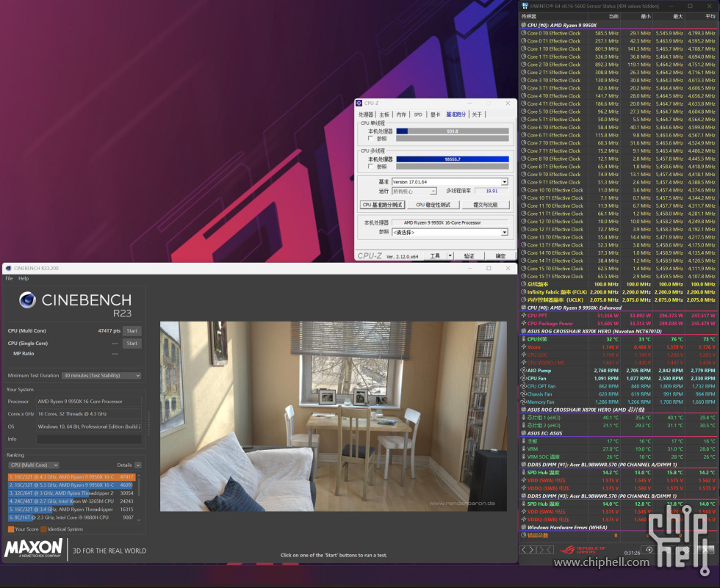Click the expand-columns arrows icon in HWiNFO footer
This screenshot has width=720, height=588.
(528, 550)
